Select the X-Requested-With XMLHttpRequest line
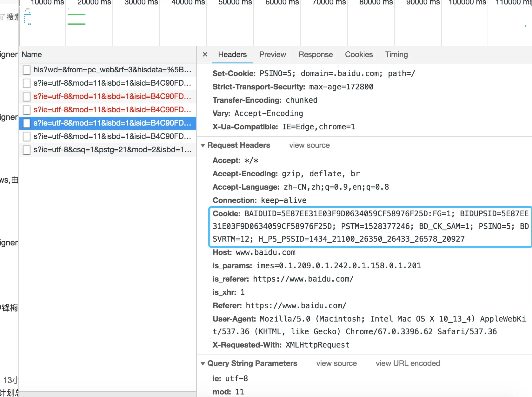This screenshot has height=397, width=532. coord(281,345)
